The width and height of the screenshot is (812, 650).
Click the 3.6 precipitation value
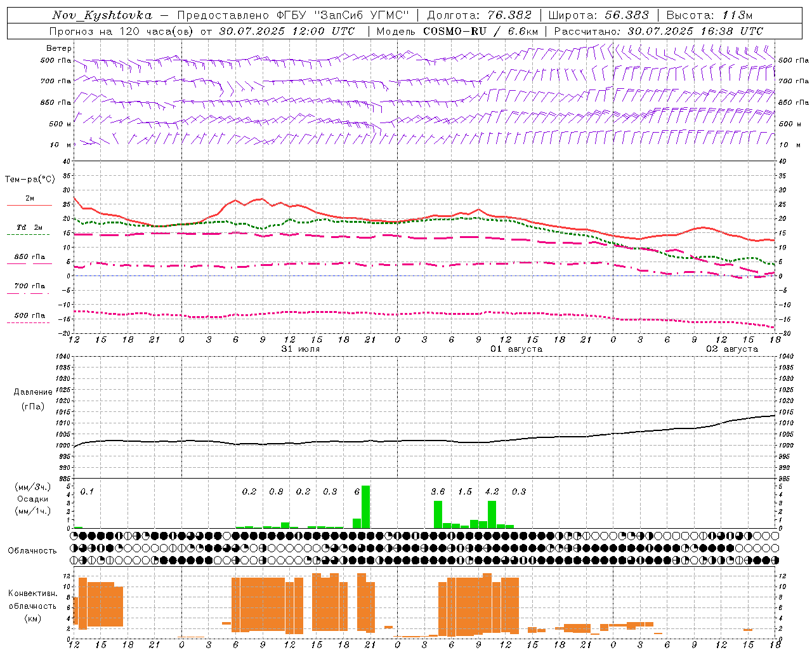[x=438, y=491]
